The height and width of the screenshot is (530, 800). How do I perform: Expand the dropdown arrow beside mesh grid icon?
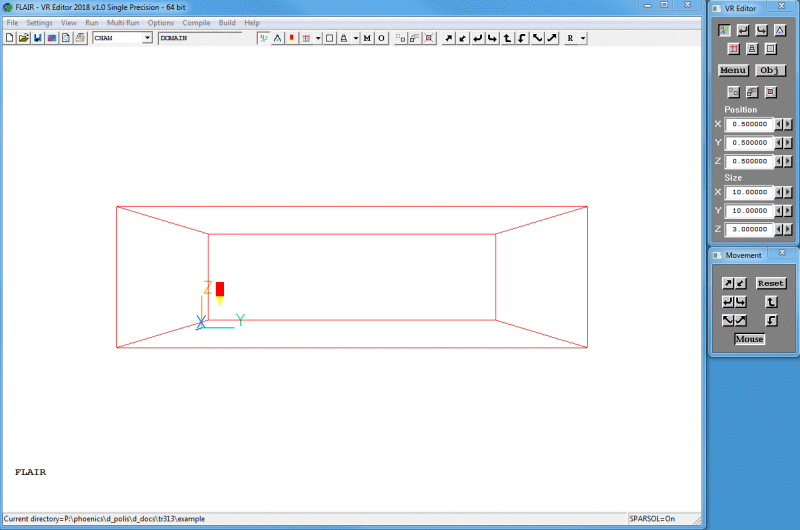tap(318, 38)
